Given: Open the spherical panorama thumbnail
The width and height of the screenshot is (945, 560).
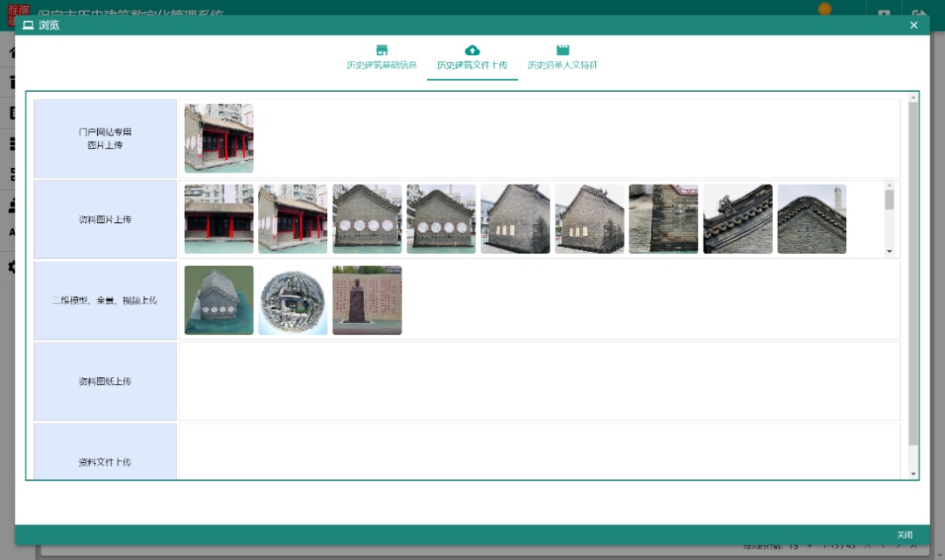Looking at the screenshot, I should coord(292,300).
